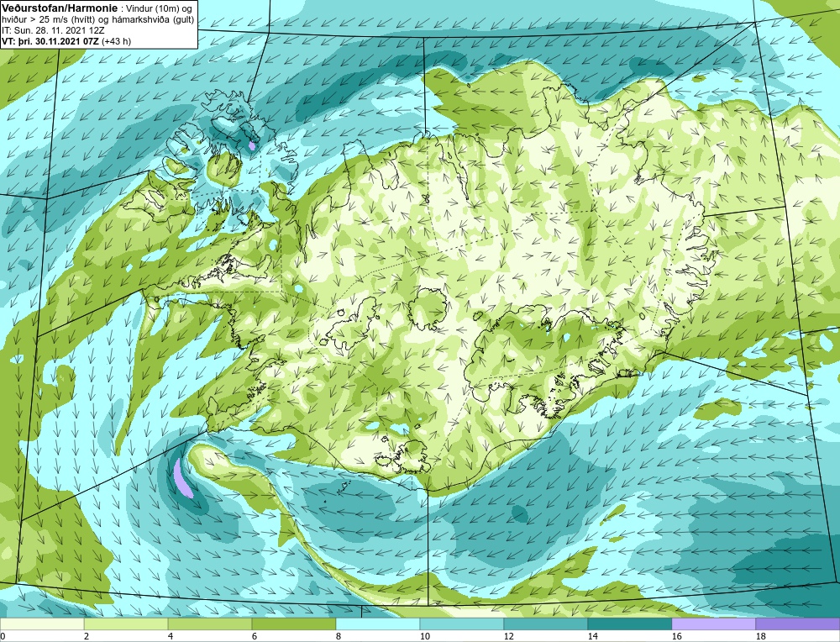Screen dimensions: 840x642
Task: Click the 'VT: þri. 30.11.2021 07Z' valid time line
Action: click(50, 41)
